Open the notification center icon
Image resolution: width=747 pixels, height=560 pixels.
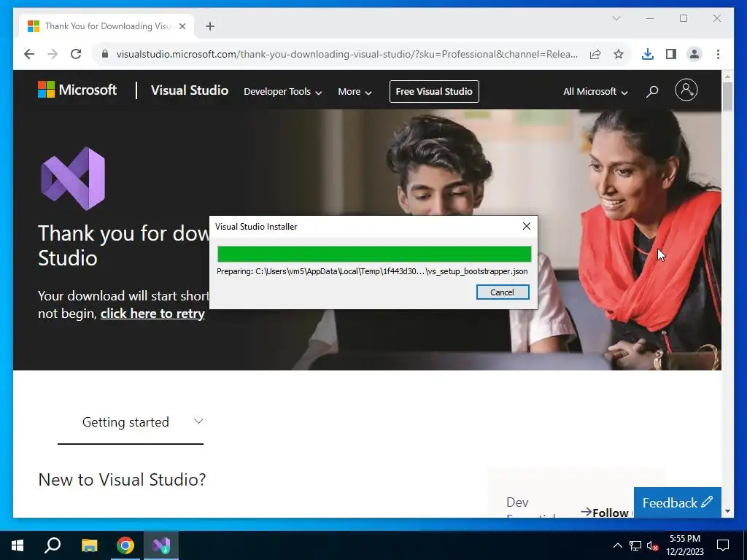(723, 545)
